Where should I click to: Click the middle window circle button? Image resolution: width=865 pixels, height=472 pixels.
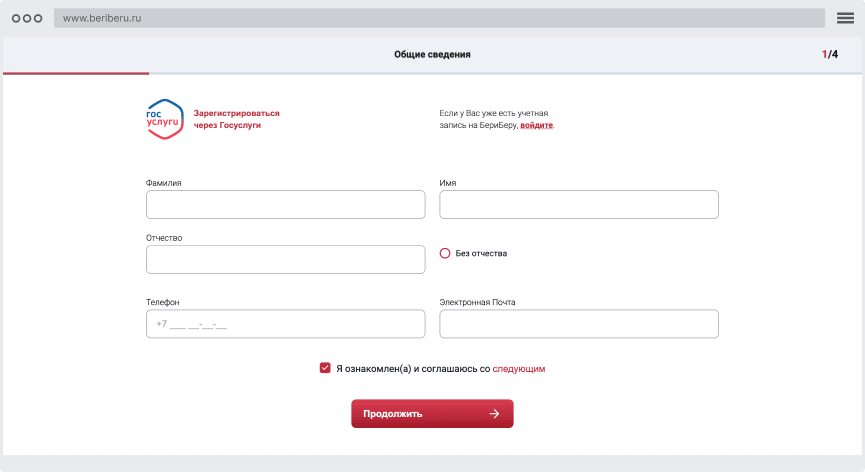click(x=27, y=18)
